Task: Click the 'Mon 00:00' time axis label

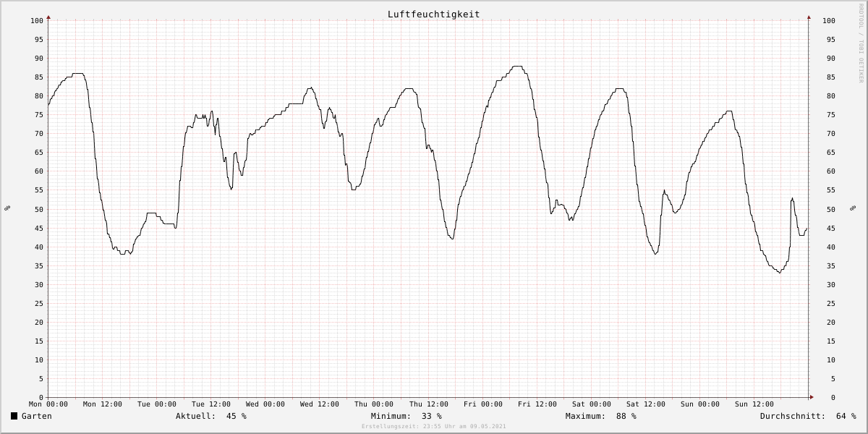Action: [48, 404]
